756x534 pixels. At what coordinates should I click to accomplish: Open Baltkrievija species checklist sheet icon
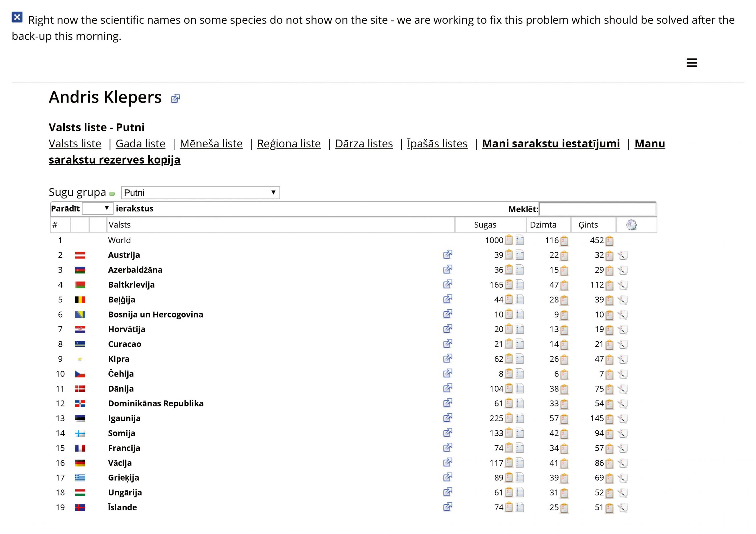519,284
